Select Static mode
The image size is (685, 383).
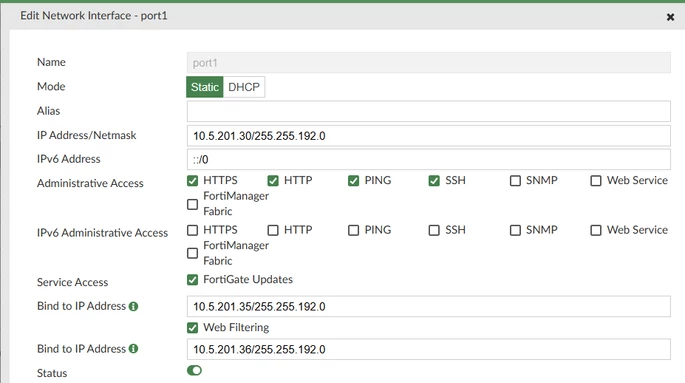point(204,87)
